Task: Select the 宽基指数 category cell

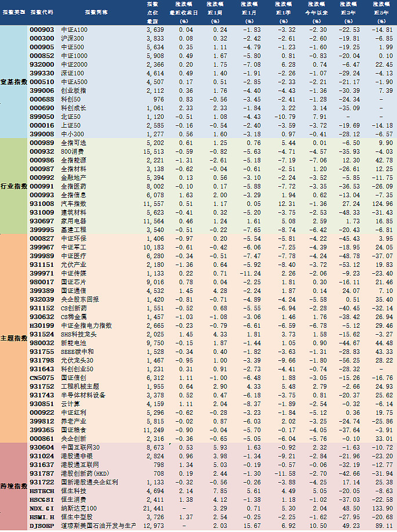Action: (x=13, y=82)
